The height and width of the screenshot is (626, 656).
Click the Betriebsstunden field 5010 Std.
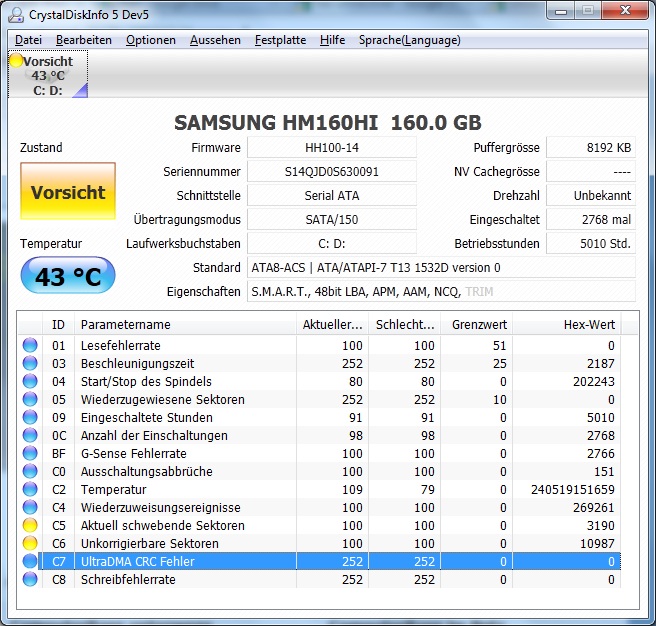click(591, 244)
